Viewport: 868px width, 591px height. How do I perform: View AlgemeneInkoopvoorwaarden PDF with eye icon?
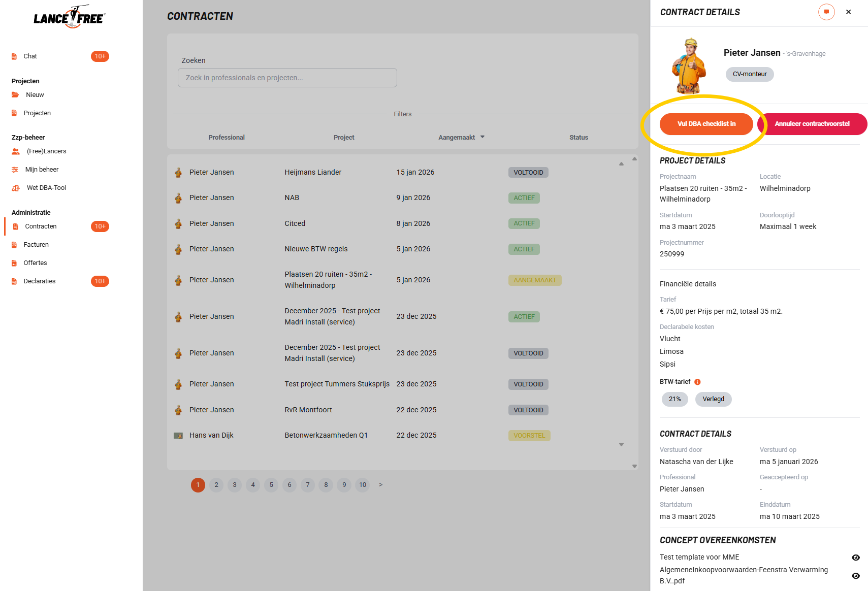point(856,576)
